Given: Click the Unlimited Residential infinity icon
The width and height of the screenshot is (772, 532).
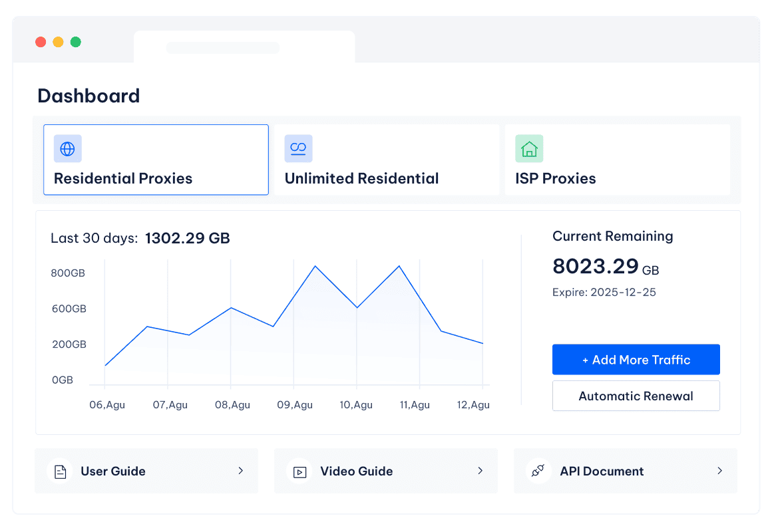Looking at the screenshot, I should coord(298,148).
